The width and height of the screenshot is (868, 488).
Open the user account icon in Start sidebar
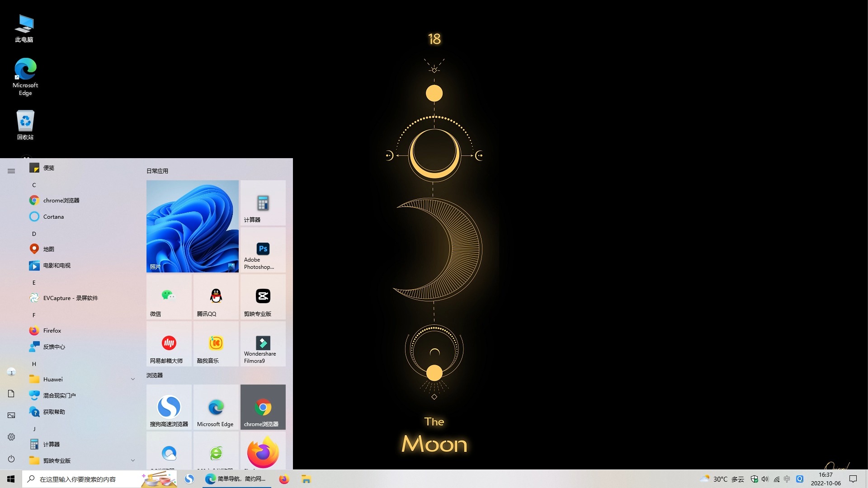[x=11, y=372]
